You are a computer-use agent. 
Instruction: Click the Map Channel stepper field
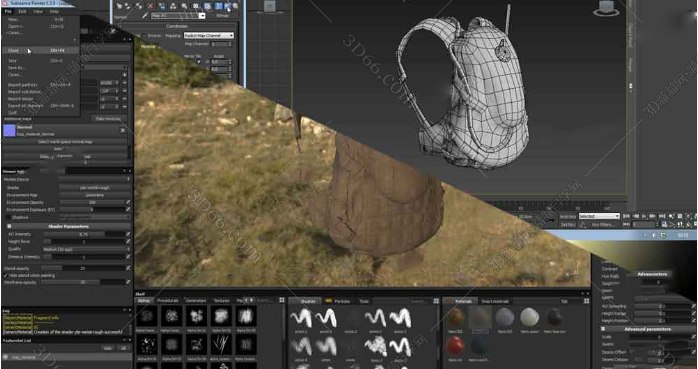pyautogui.click(x=221, y=45)
